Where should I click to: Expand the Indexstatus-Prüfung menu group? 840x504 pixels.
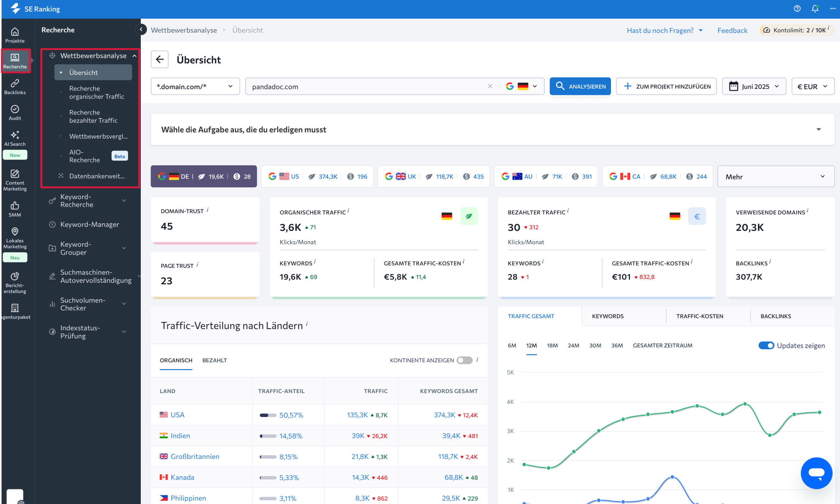click(124, 331)
